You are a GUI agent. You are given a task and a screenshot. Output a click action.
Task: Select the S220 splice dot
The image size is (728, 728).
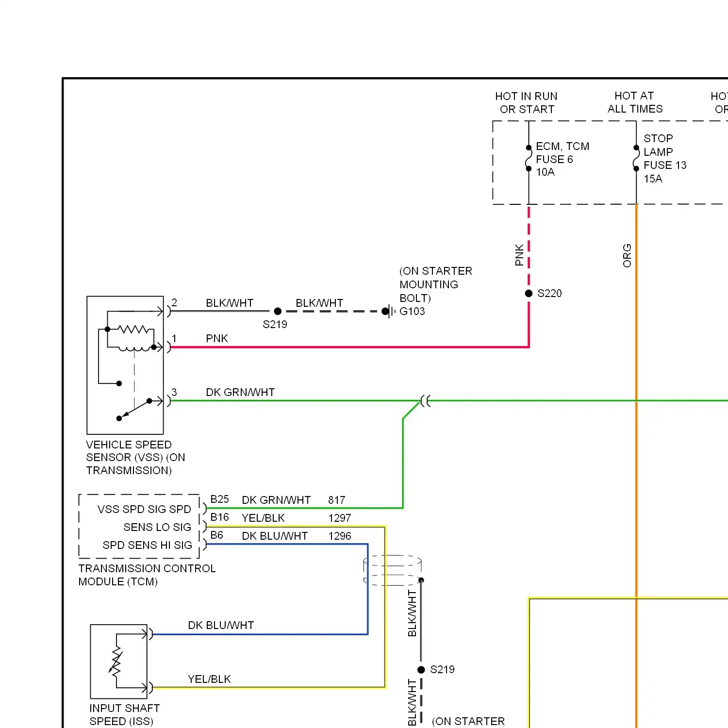pyautogui.click(x=529, y=293)
